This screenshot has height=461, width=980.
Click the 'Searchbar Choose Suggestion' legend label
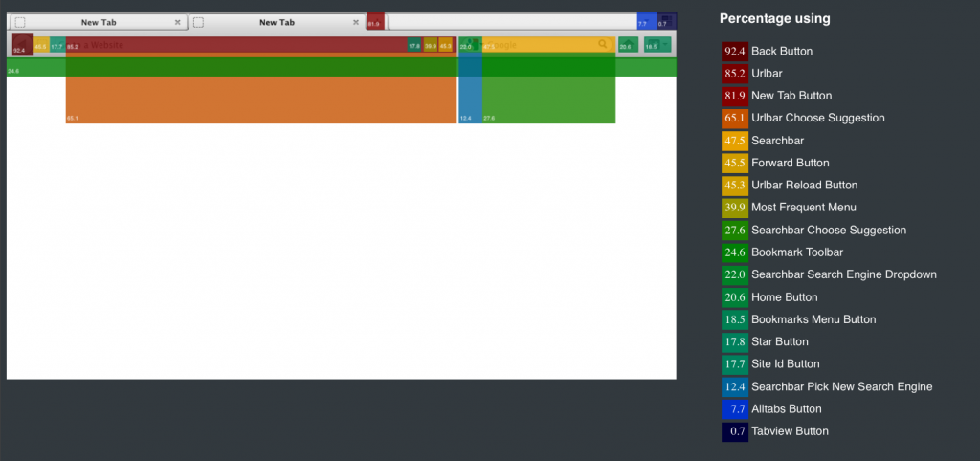829,230
